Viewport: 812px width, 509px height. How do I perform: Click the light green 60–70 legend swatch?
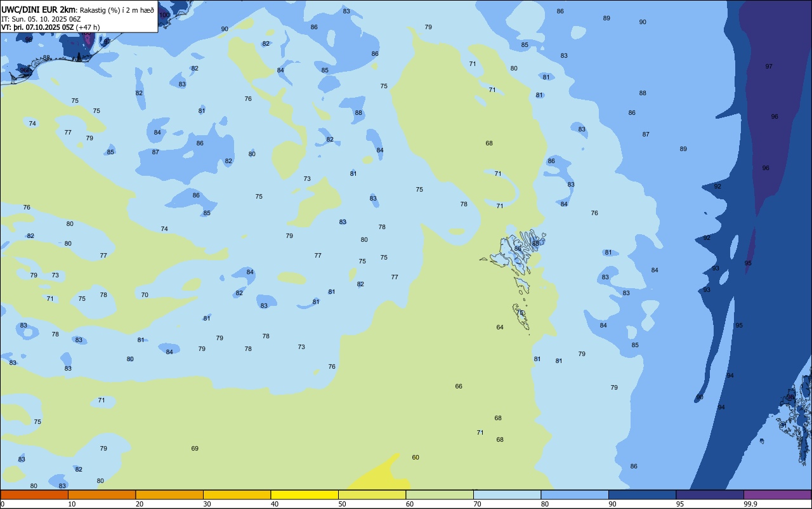[x=440, y=494]
